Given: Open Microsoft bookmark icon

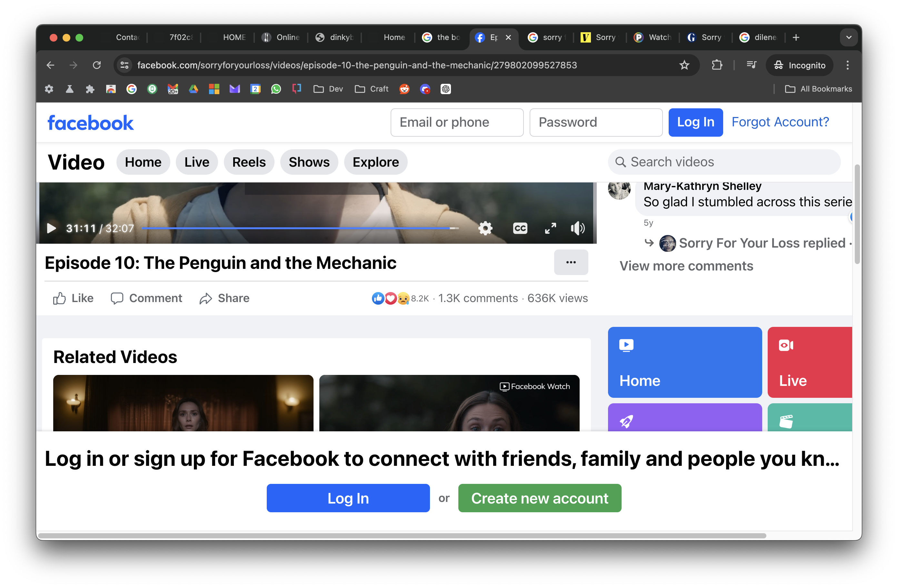Looking at the screenshot, I should [x=214, y=89].
